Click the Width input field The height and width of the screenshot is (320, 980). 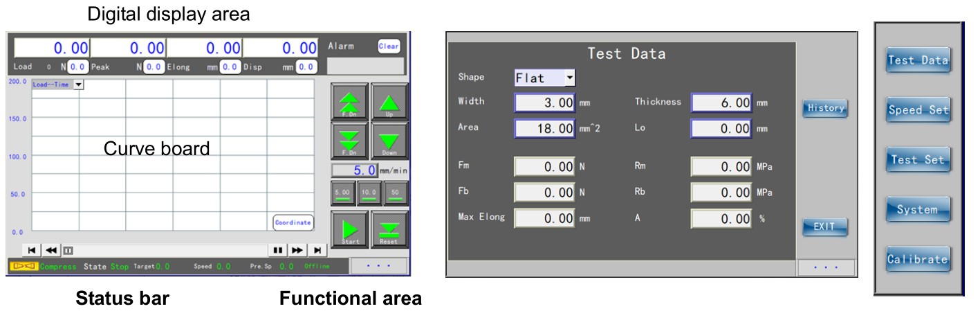545,103
